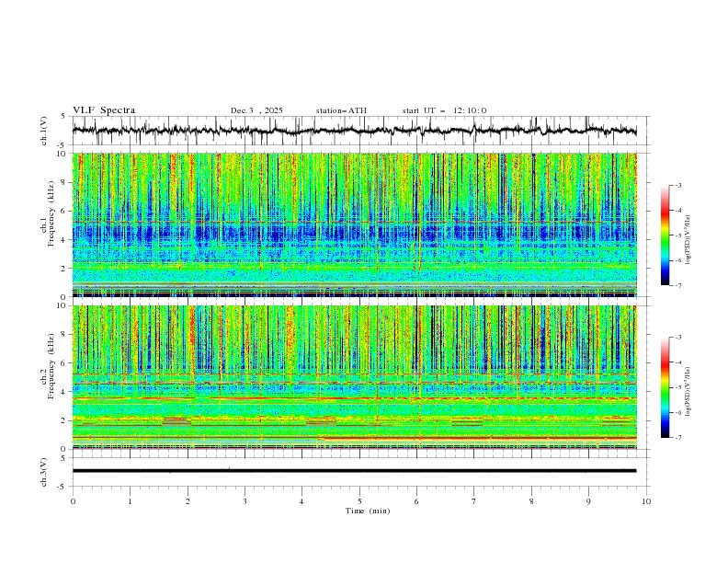Click the "5" tick on the time axis
Screen dimensions: 728x563
pyautogui.click(x=359, y=501)
